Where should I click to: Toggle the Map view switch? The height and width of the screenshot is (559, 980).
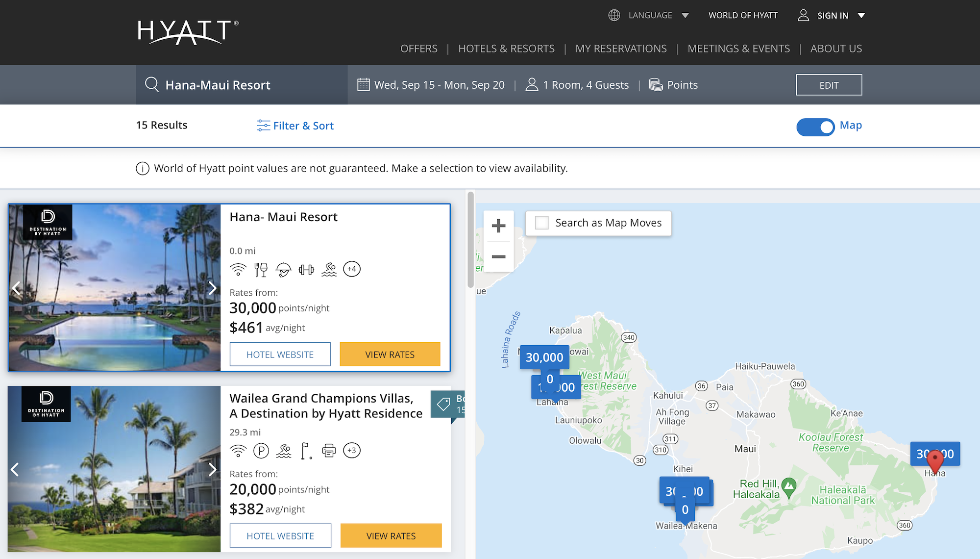click(x=815, y=127)
